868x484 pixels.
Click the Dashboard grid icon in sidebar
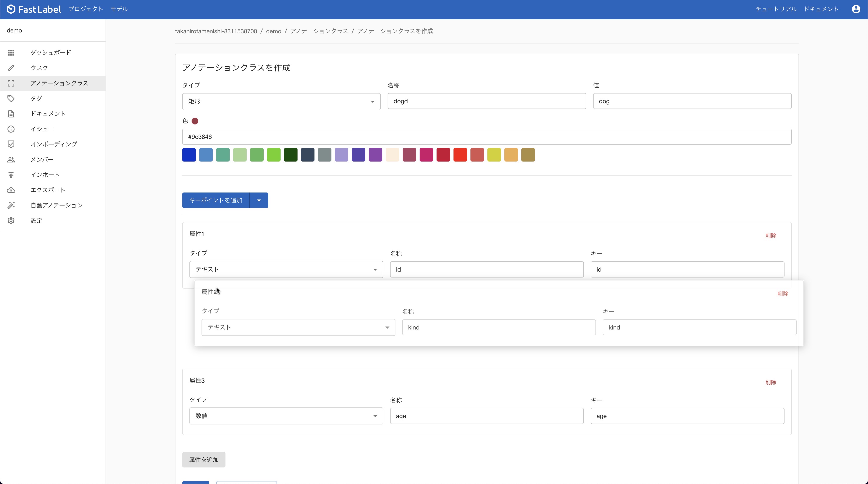(x=11, y=53)
